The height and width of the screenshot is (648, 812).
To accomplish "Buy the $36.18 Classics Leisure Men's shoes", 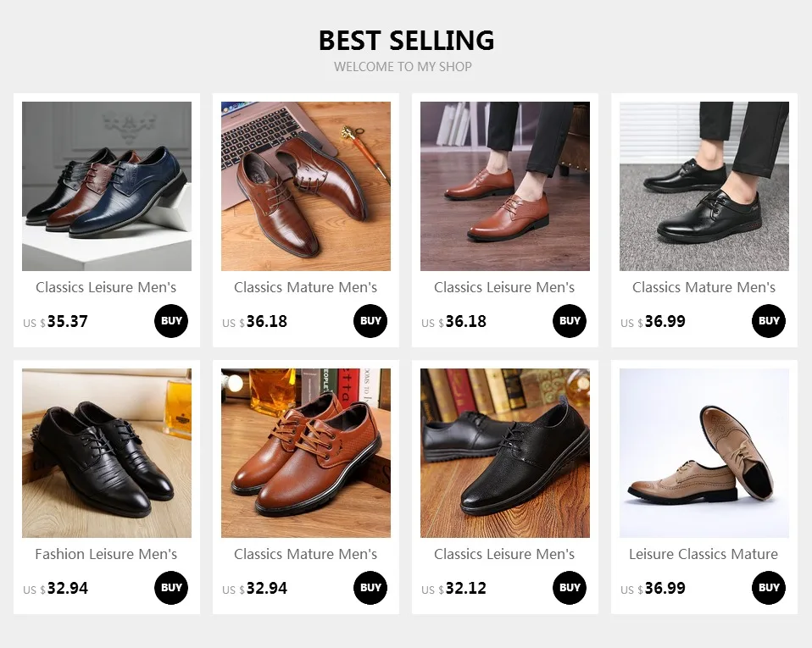I will pyautogui.click(x=570, y=321).
